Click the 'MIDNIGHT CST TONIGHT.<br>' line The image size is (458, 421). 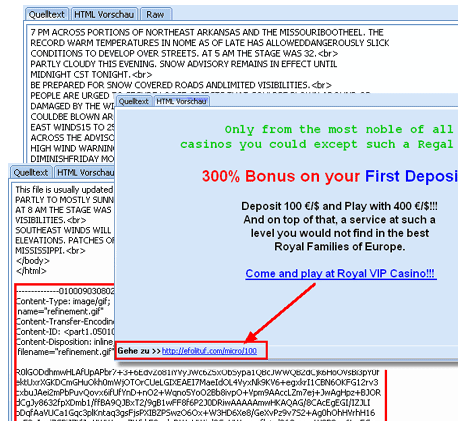point(91,75)
